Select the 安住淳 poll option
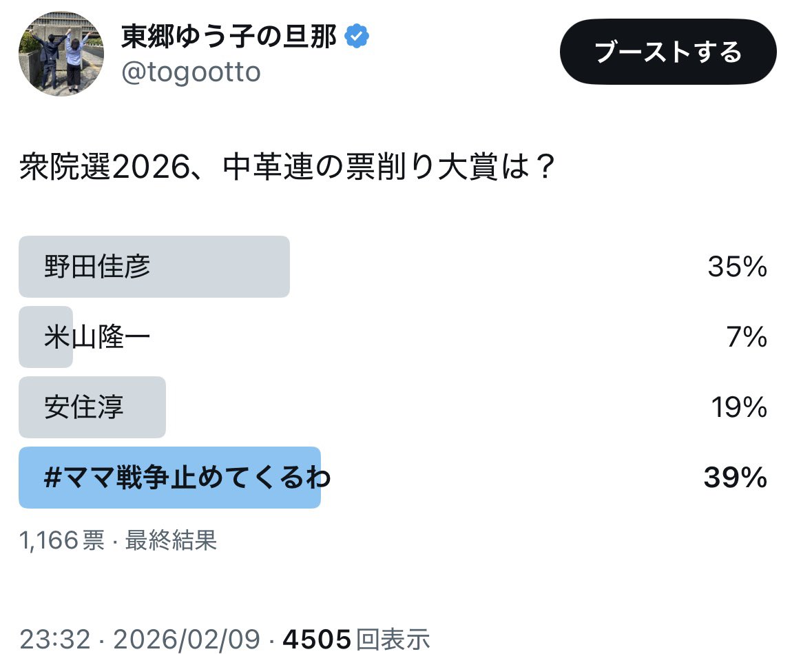Screen dimensions: 812x654 (84, 408)
